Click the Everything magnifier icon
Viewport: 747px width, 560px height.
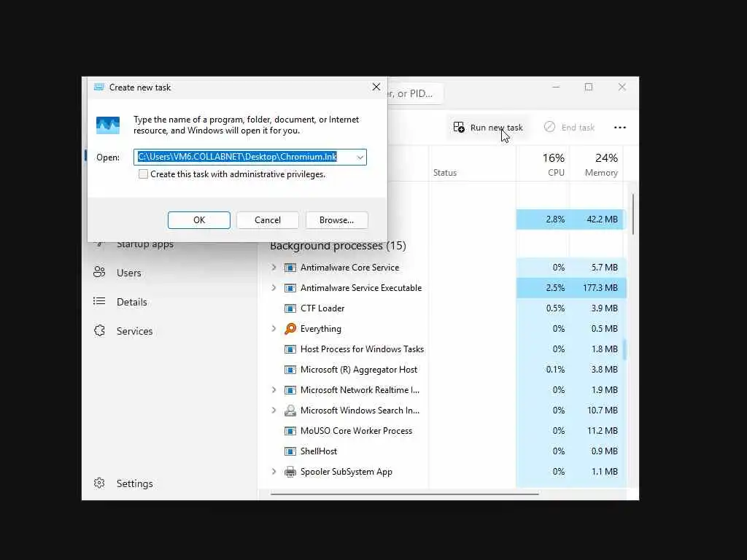pos(290,329)
